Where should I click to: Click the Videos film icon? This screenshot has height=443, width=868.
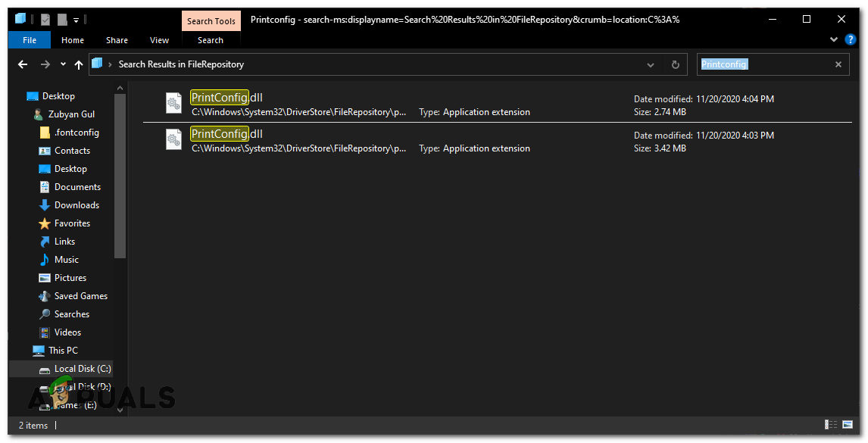[45, 332]
